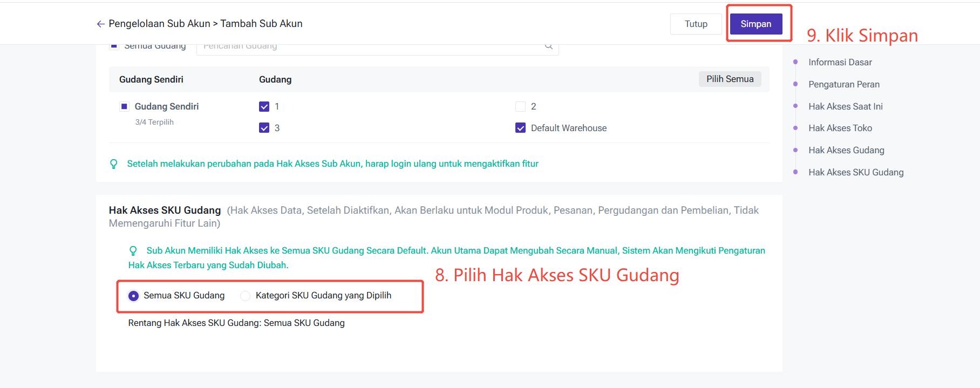Uncheck warehouse 1 checkbox

coord(264,107)
